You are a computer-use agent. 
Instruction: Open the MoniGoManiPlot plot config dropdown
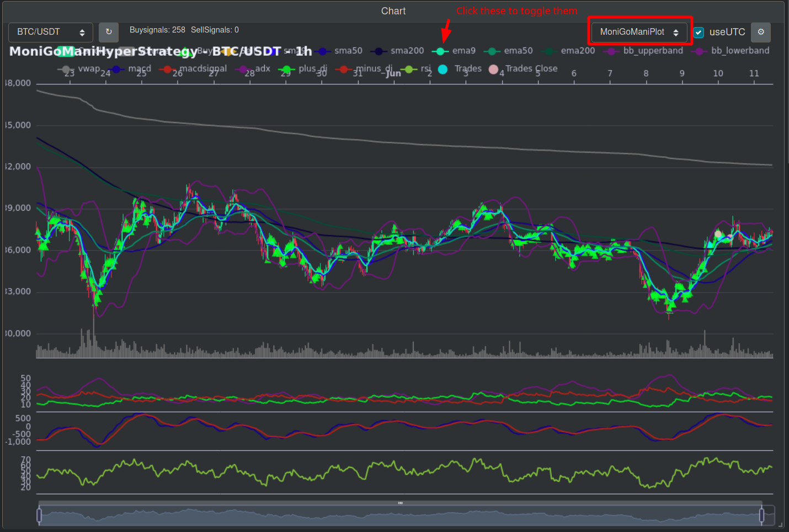pyautogui.click(x=639, y=32)
